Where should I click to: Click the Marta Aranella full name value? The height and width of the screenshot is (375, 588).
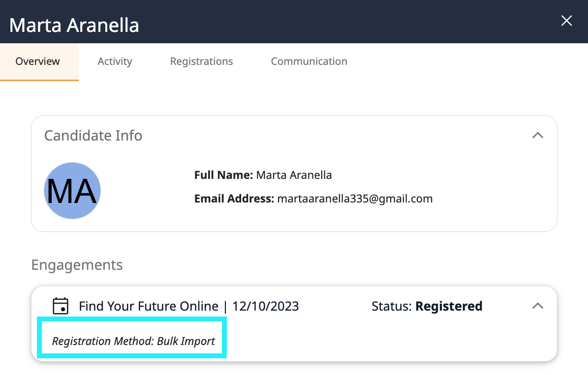point(294,175)
